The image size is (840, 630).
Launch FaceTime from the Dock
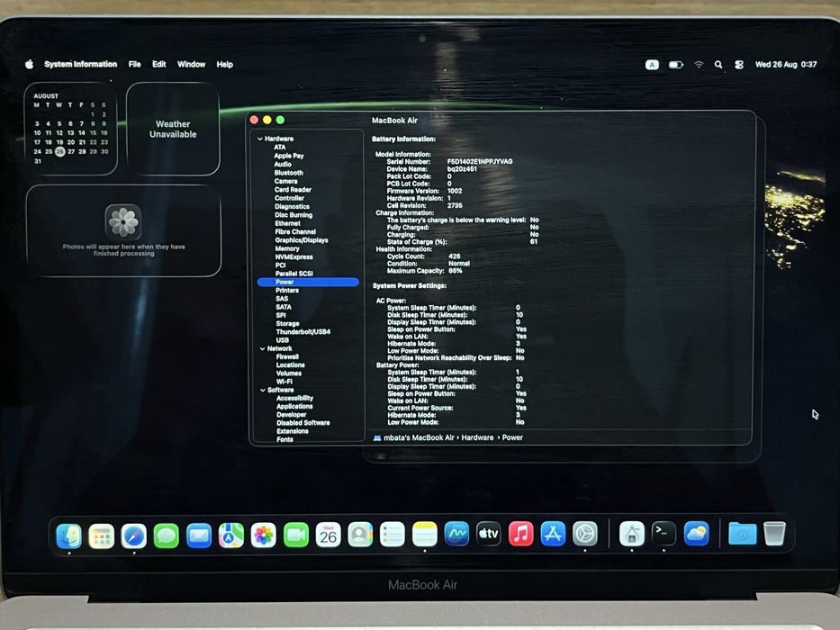click(295, 535)
